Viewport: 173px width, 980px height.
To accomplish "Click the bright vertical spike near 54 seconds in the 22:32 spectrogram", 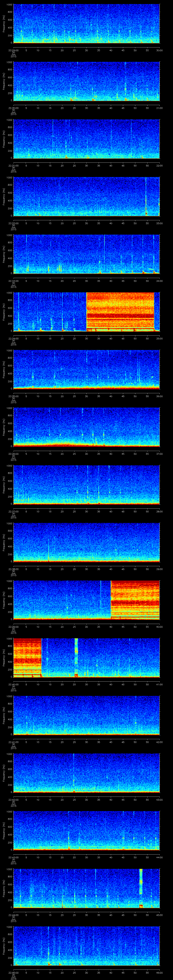I will 146,196.
